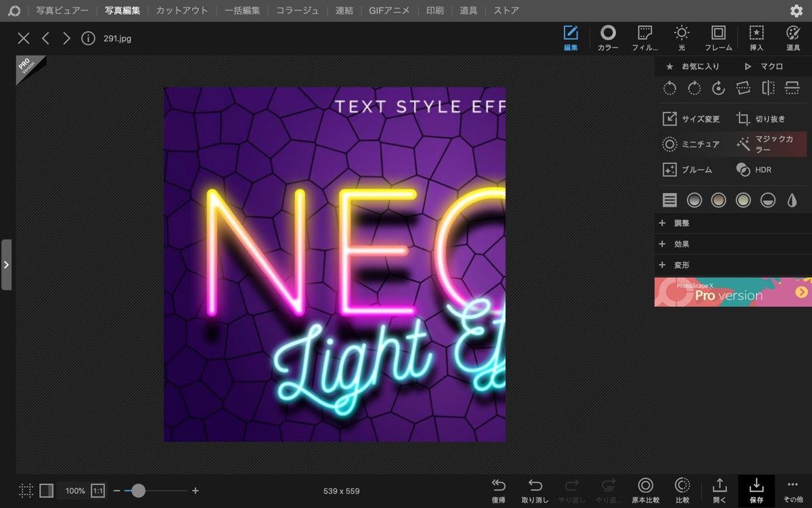
Task: Expand the 調整 section
Action: (733, 223)
